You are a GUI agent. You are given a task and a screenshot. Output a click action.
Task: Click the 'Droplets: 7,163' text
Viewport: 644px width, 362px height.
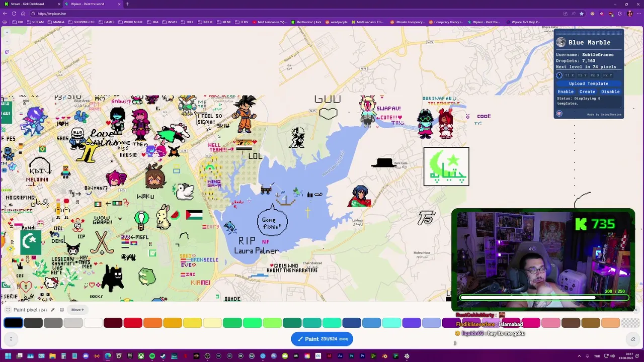point(576,60)
